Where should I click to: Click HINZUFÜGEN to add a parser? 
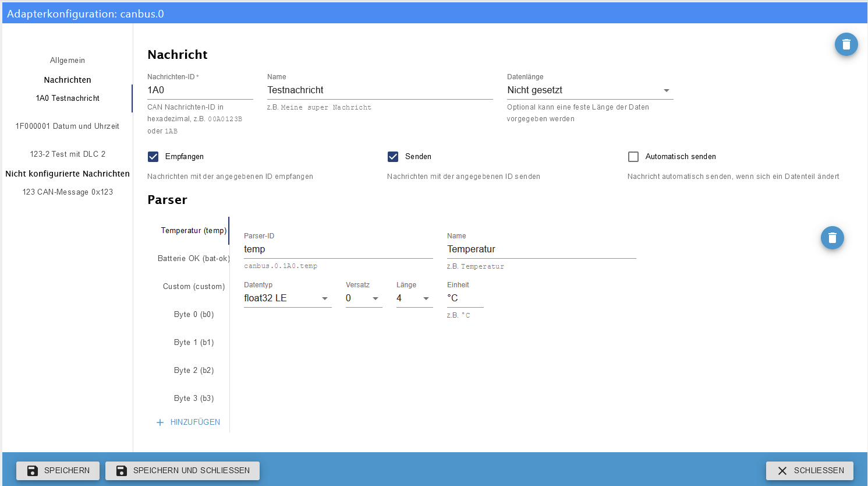pyautogui.click(x=188, y=422)
